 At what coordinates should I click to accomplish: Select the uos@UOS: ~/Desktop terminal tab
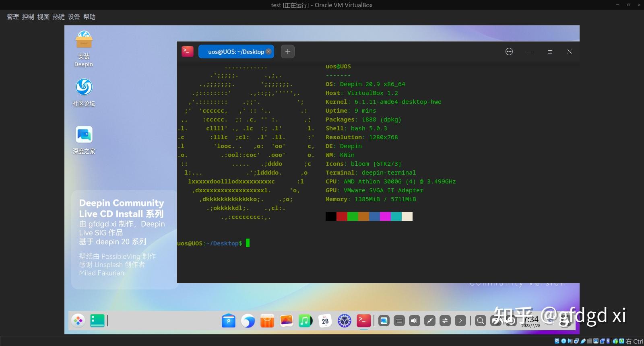236,51
